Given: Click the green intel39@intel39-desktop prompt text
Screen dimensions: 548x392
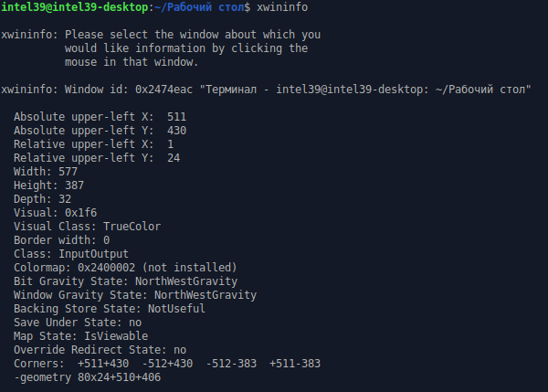Looking at the screenshot, I should [x=75, y=7].
